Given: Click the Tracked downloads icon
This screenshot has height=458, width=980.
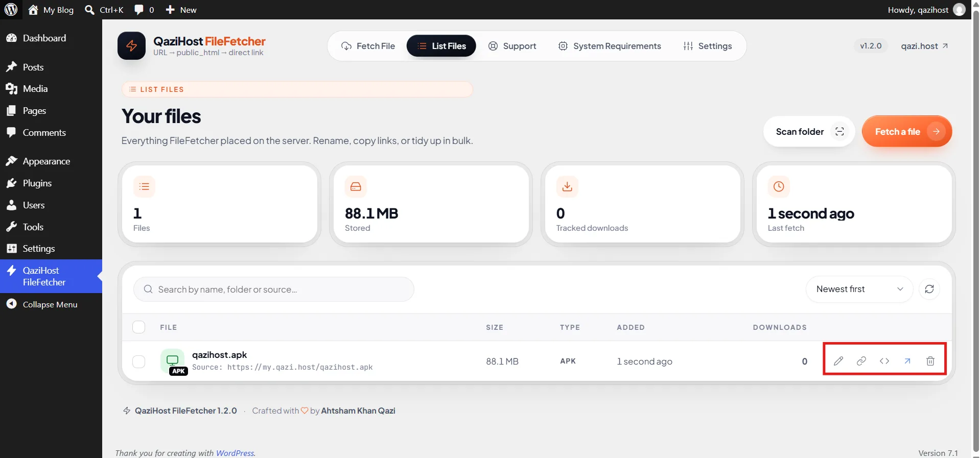Looking at the screenshot, I should [x=567, y=186].
